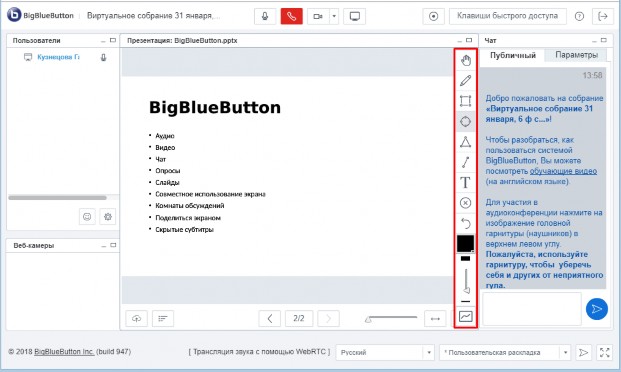Switch to the Параметры chat tab
Viewport: 621px width, 372px height.
576,55
